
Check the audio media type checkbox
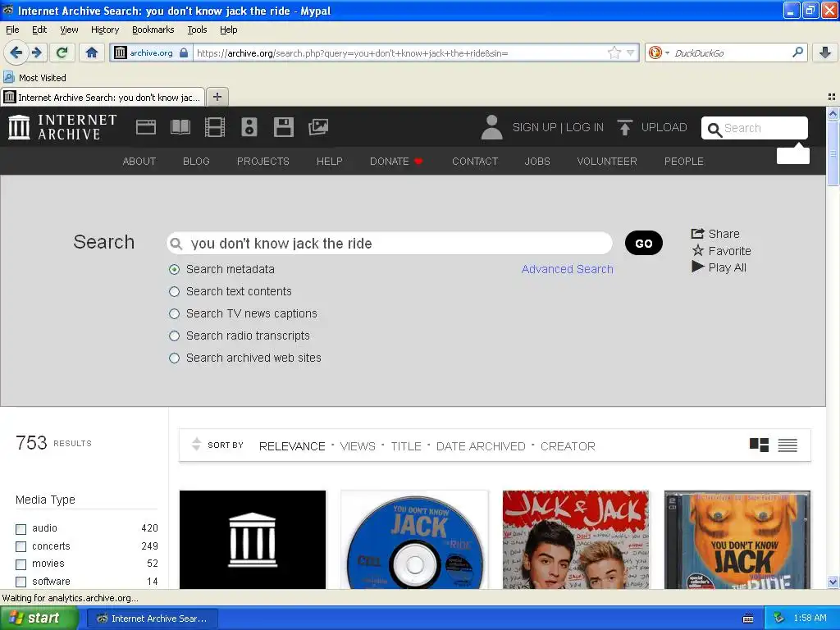21,529
